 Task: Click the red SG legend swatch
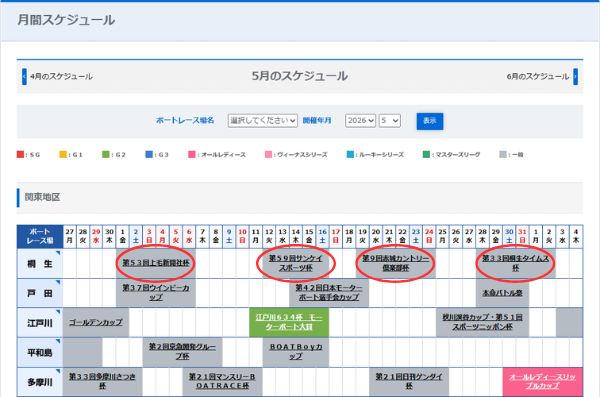[20, 154]
